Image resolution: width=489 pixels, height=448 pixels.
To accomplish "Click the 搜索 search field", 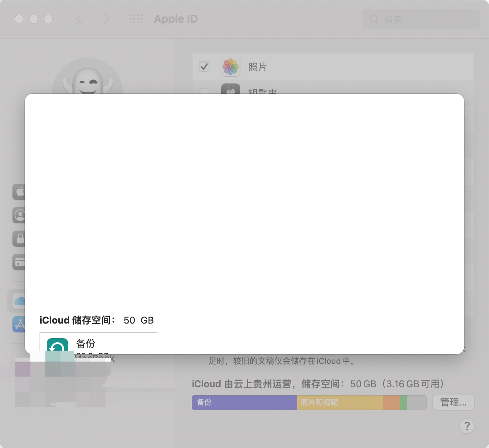I will point(421,19).
